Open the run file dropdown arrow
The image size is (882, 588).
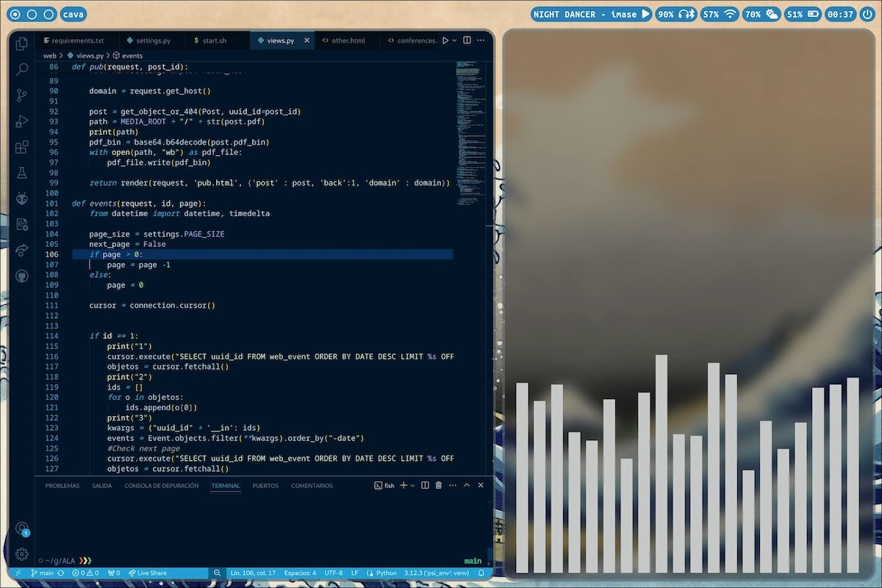tap(454, 40)
